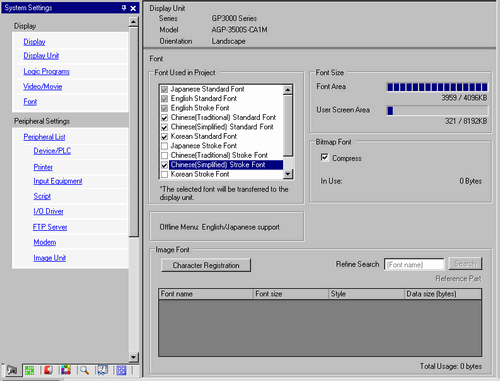Open the magnifying glass search tab
Screen dimensions: 500x381
(x=84, y=370)
